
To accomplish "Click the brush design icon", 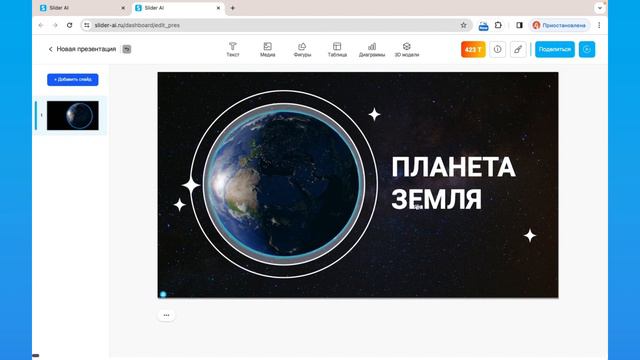I will 518,49.
